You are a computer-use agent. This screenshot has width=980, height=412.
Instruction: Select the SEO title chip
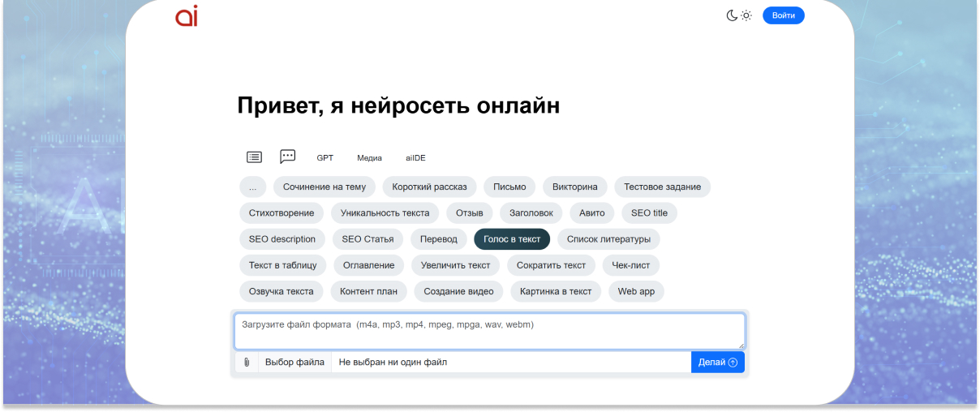[x=649, y=212]
